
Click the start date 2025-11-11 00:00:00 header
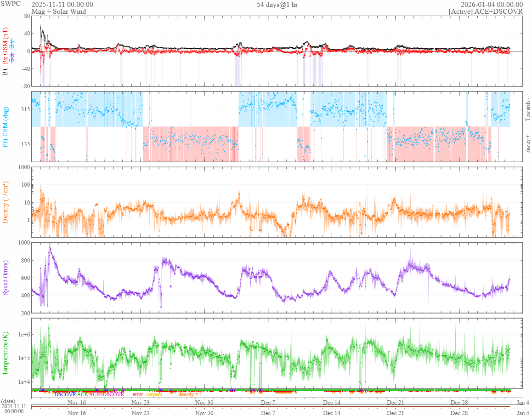[x=62, y=5]
